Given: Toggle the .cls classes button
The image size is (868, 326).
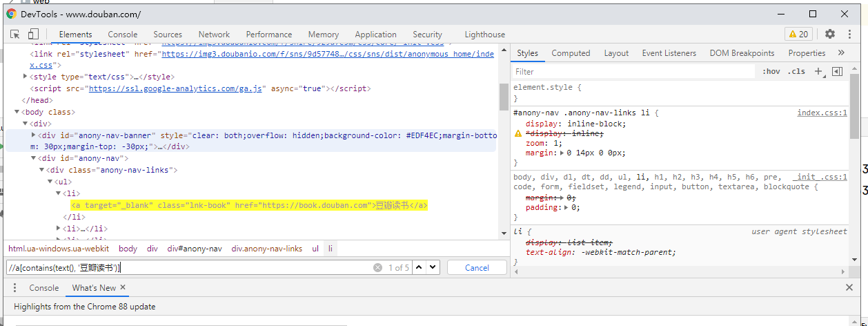Looking at the screenshot, I should [797, 71].
